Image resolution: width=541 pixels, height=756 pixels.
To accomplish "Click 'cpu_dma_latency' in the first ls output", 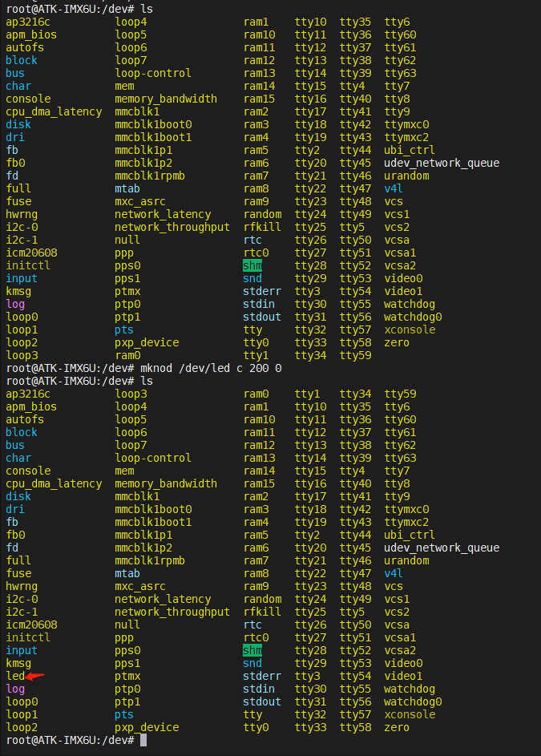I will pos(54,112).
